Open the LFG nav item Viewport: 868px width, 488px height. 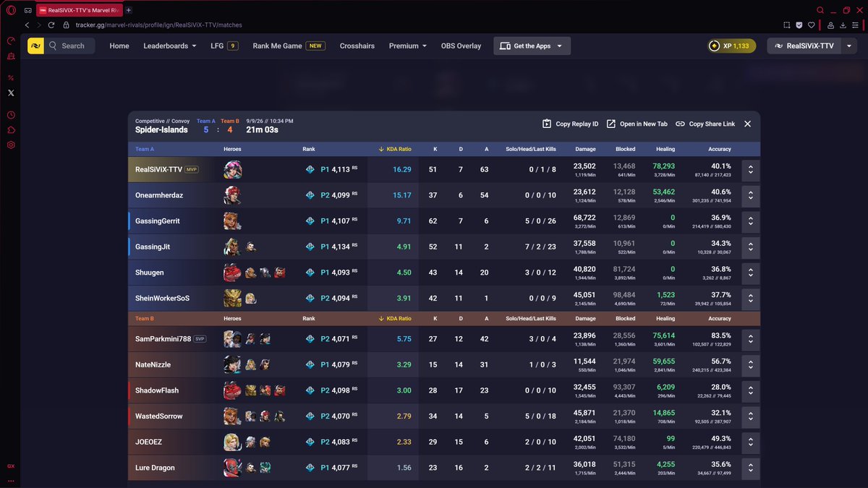224,46
